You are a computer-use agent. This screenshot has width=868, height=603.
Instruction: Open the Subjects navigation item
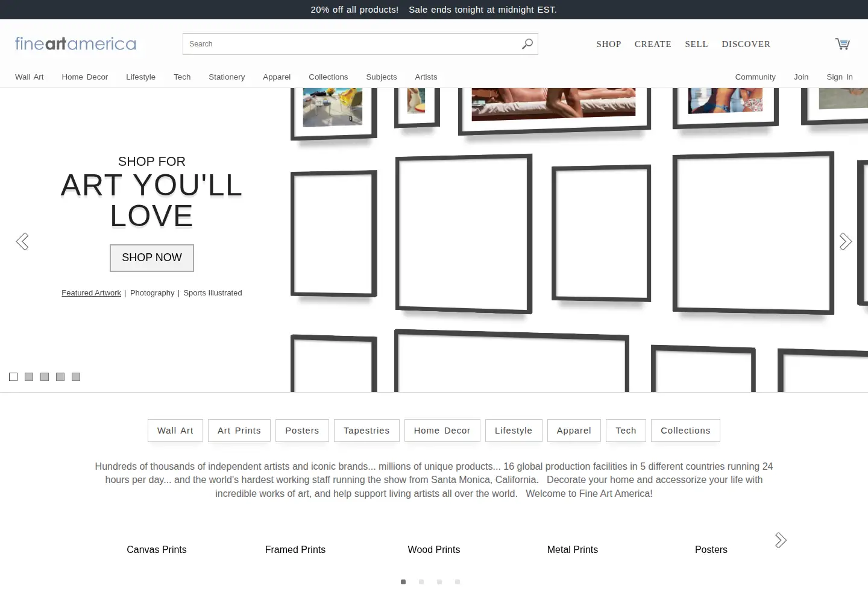point(382,77)
